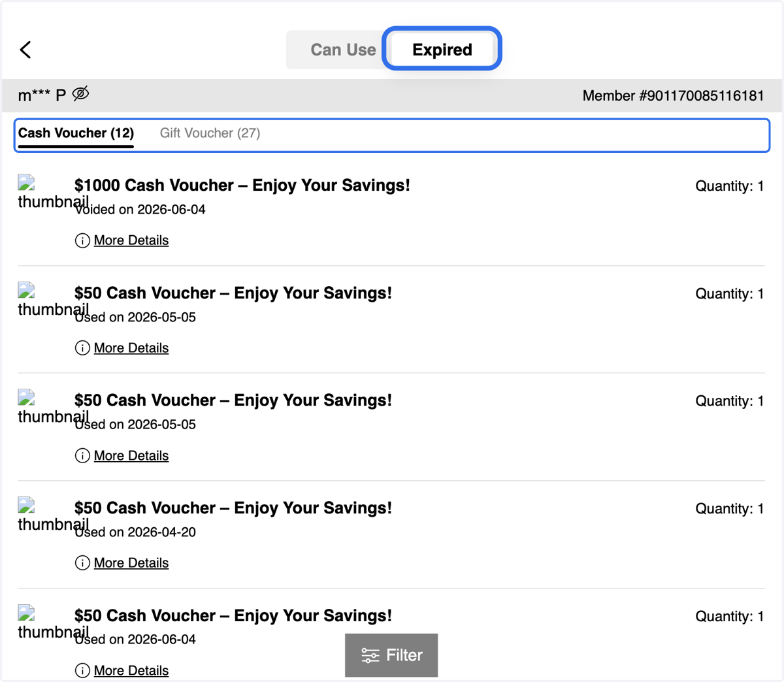The width and height of the screenshot is (784, 682).
Task: Reveal the masked member name with eye icon
Action: pos(80,94)
